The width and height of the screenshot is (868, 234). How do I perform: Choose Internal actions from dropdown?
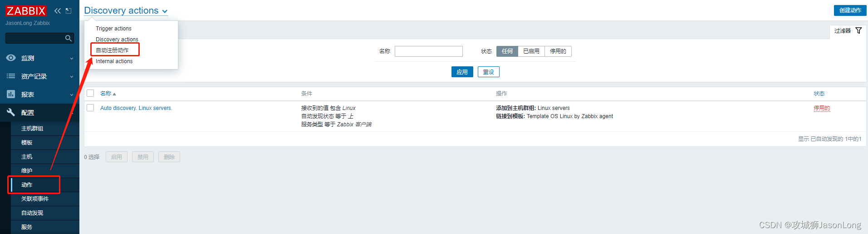(x=114, y=61)
